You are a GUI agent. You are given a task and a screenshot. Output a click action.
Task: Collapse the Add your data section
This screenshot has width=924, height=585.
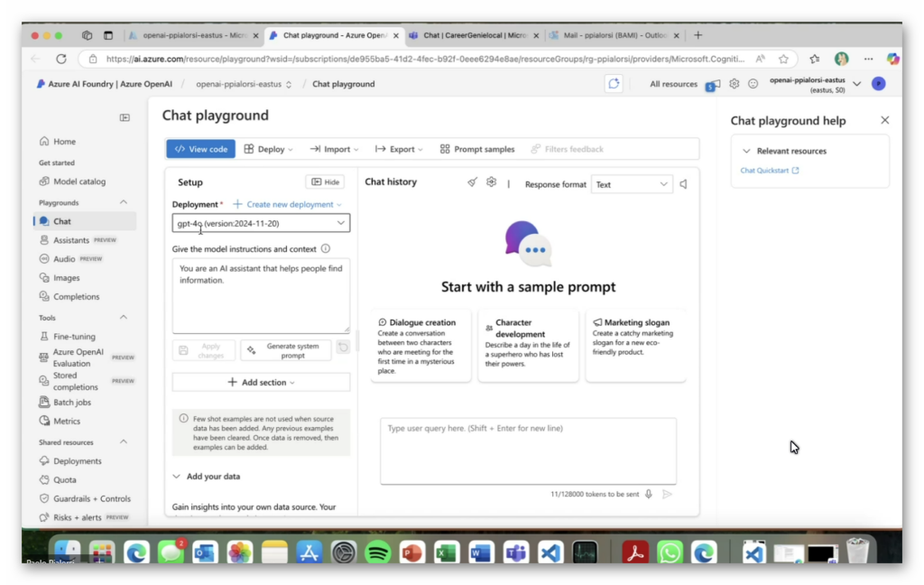[176, 477]
